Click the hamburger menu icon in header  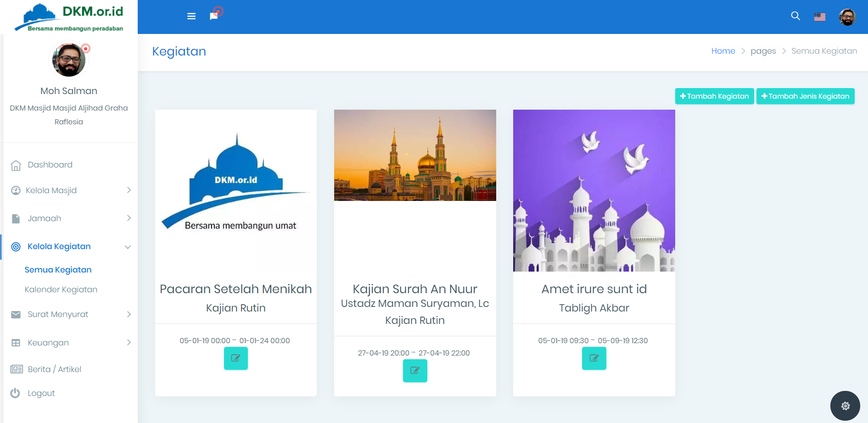coord(191,17)
